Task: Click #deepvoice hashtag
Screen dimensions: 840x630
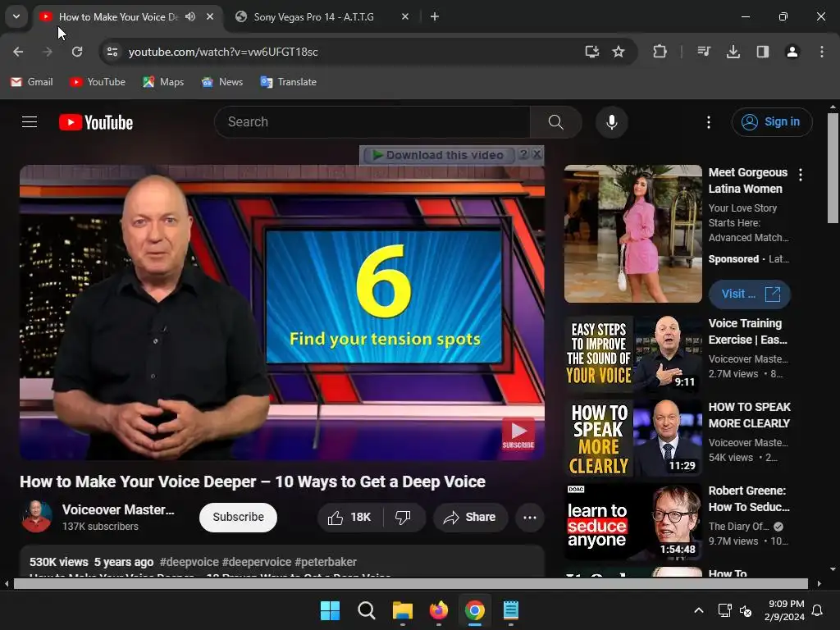Action: [189, 562]
